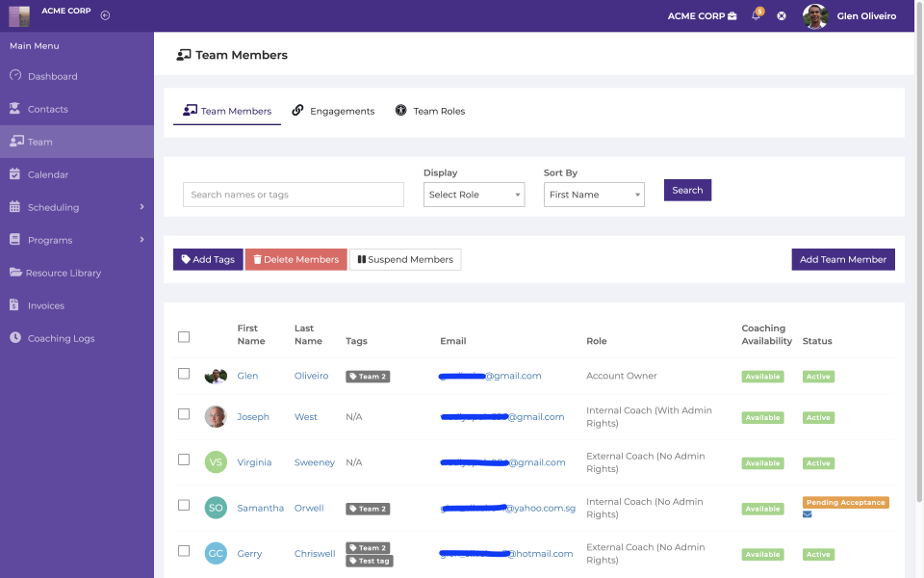
Task: Switch to the Team Roles tab
Action: (429, 111)
